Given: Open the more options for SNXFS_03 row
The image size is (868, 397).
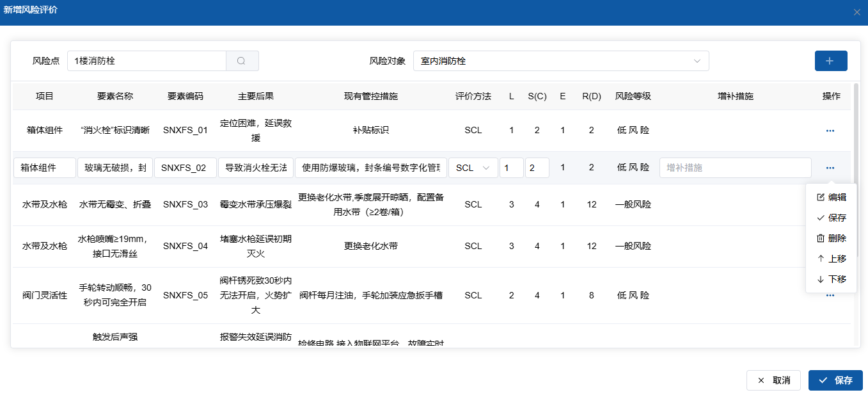Looking at the screenshot, I should (830, 205).
